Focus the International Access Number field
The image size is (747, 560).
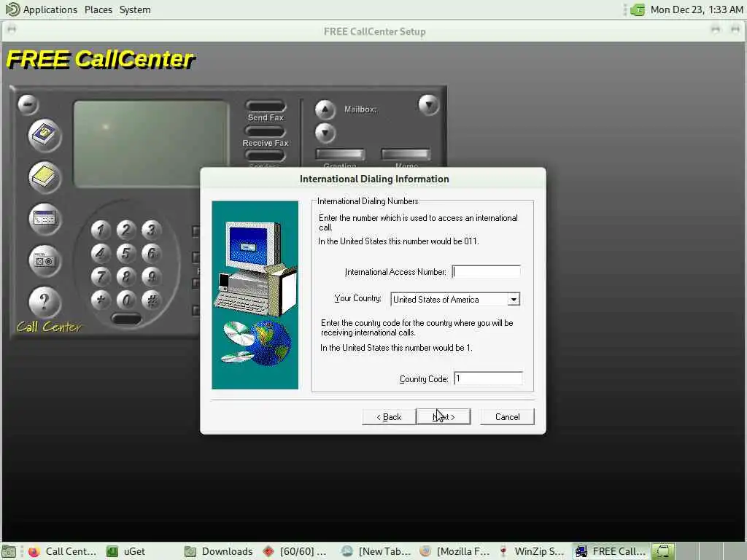pyautogui.click(x=486, y=271)
